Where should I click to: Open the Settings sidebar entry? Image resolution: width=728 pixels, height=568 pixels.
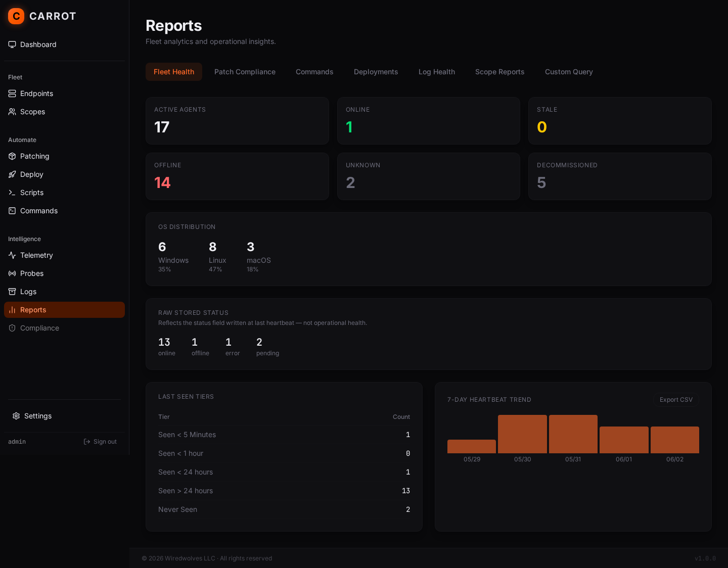[64, 416]
